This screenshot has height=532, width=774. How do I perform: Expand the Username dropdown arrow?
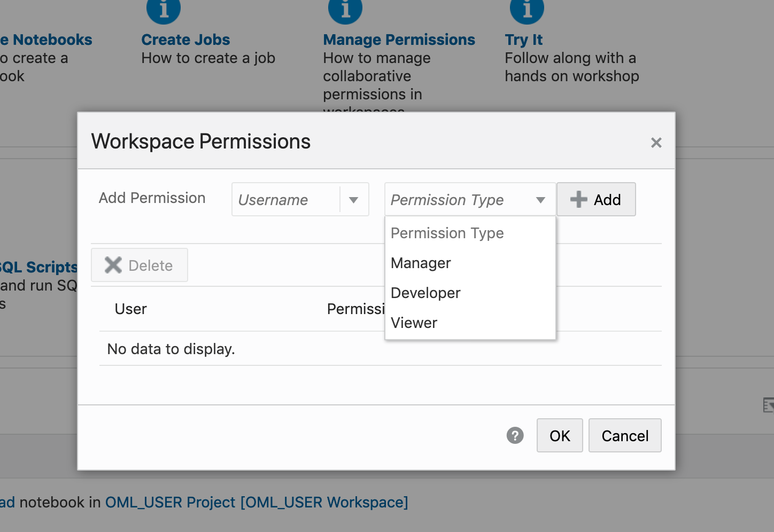tap(353, 200)
